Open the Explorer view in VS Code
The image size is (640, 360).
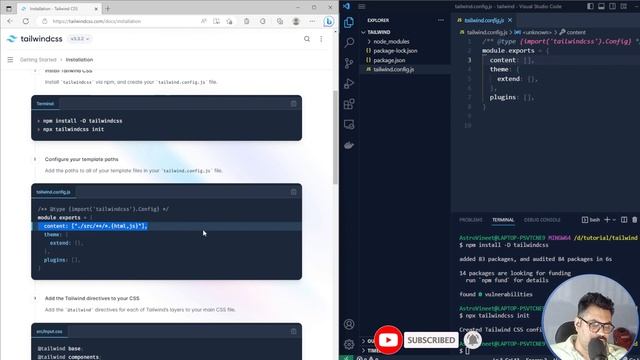(349, 22)
